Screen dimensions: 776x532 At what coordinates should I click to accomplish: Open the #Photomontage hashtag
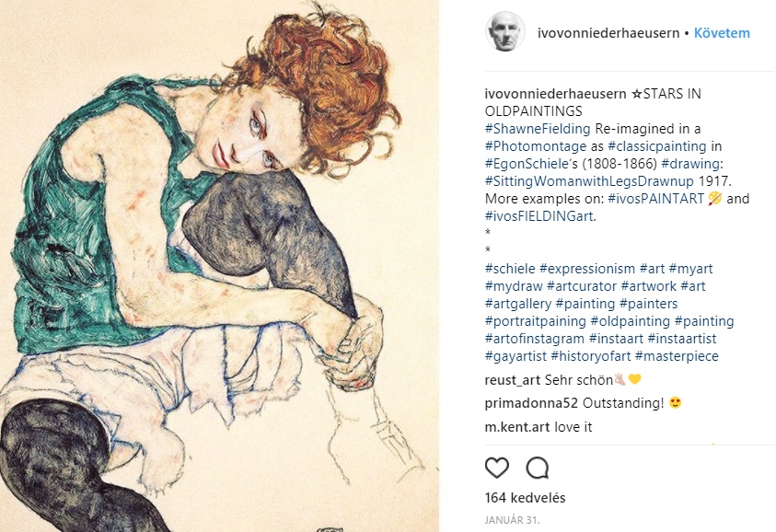(536, 146)
